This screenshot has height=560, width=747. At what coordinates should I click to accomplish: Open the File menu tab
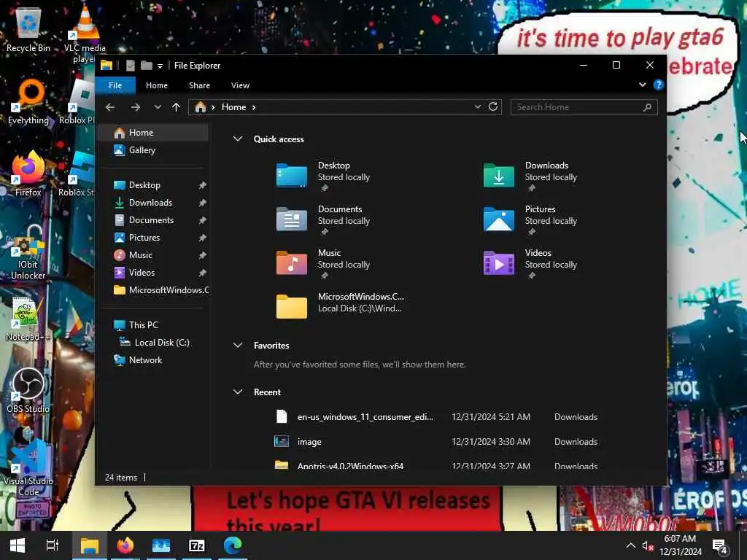115,85
